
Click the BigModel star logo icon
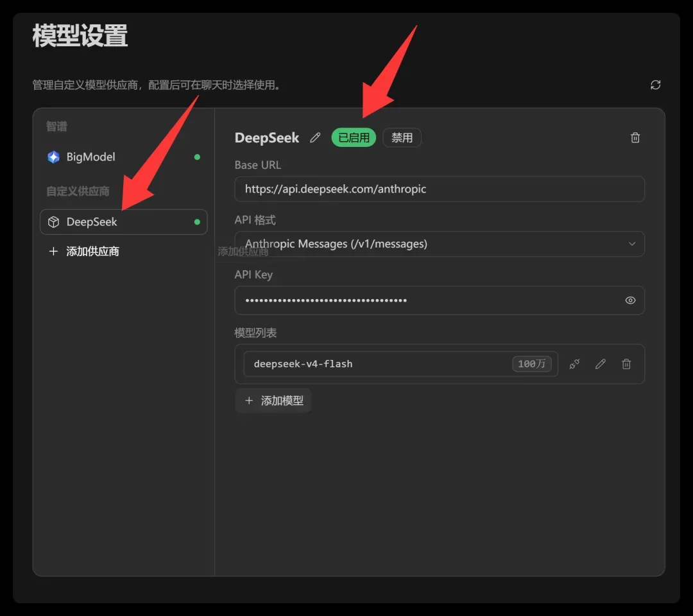coord(53,157)
